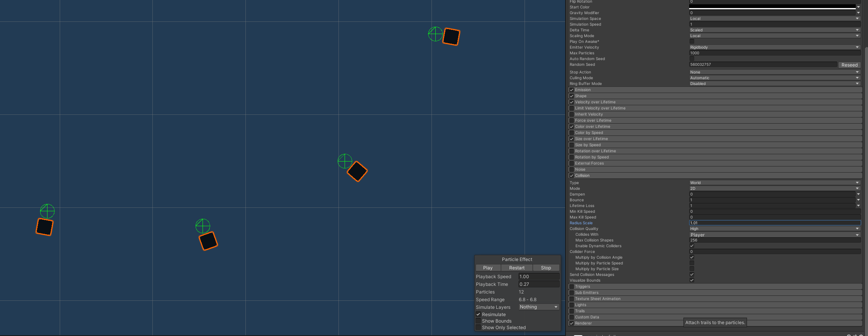Image resolution: width=868 pixels, height=336 pixels.
Task: Open the Start Color mode arrow menu
Action: click(x=858, y=7)
